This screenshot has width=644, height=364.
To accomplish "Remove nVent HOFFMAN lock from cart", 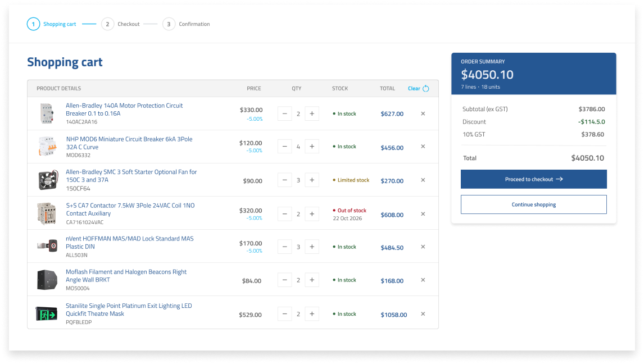I will coord(423,247).
